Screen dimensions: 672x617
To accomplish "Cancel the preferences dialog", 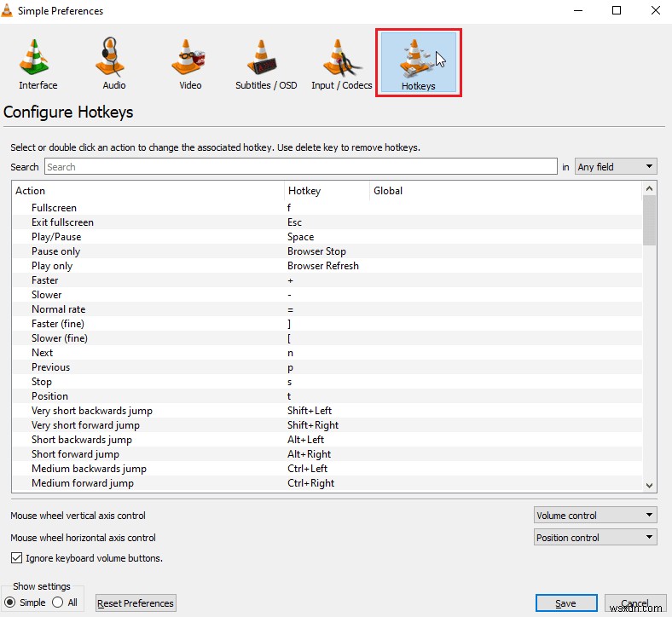I will [x=635, y=603].
